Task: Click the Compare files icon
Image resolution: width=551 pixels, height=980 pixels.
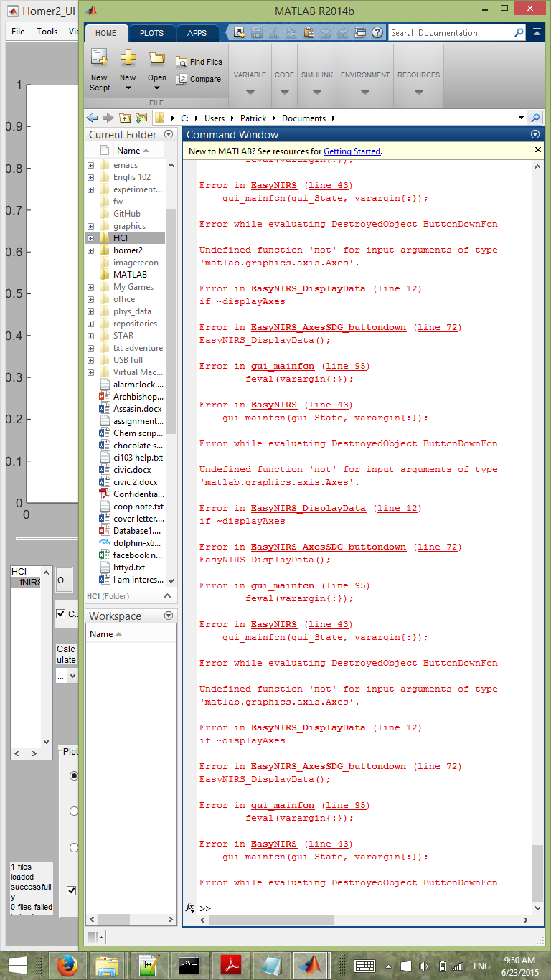Action: pyautogui.click(x=182, y=79)
